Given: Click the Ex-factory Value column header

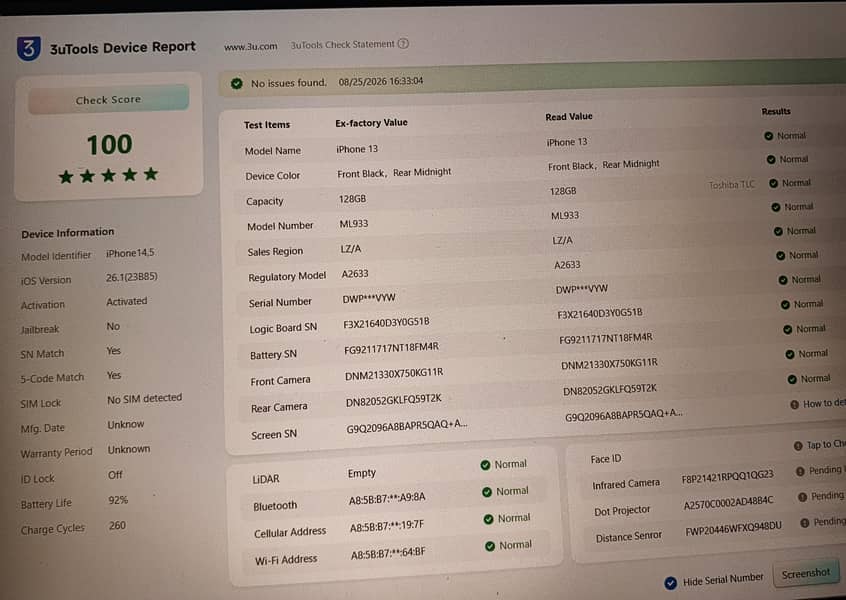Looking at the screenshot, I should point(371,123).
